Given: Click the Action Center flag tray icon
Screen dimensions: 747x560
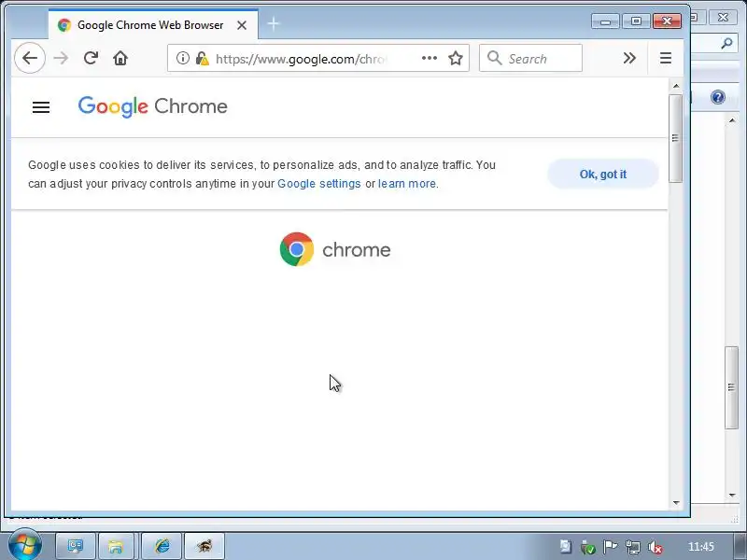Looking at the screenshot, I should [x=611, y=547].
